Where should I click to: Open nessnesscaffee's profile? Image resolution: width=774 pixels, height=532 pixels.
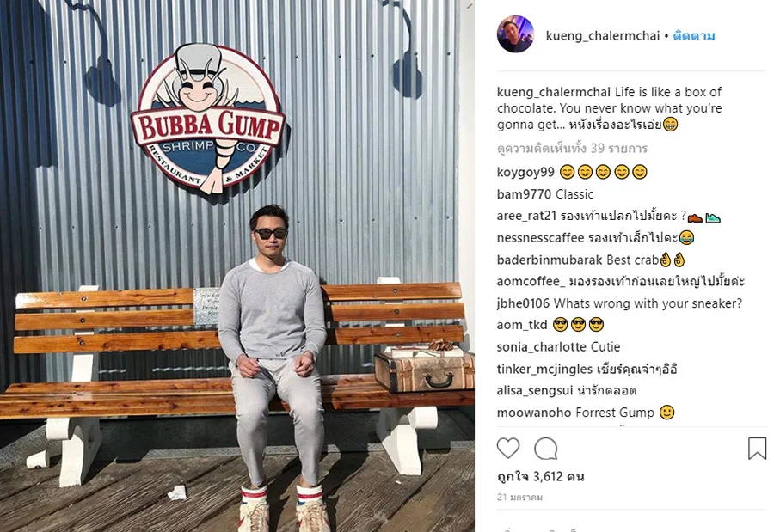pyautogui.click(x=541, y=238)
